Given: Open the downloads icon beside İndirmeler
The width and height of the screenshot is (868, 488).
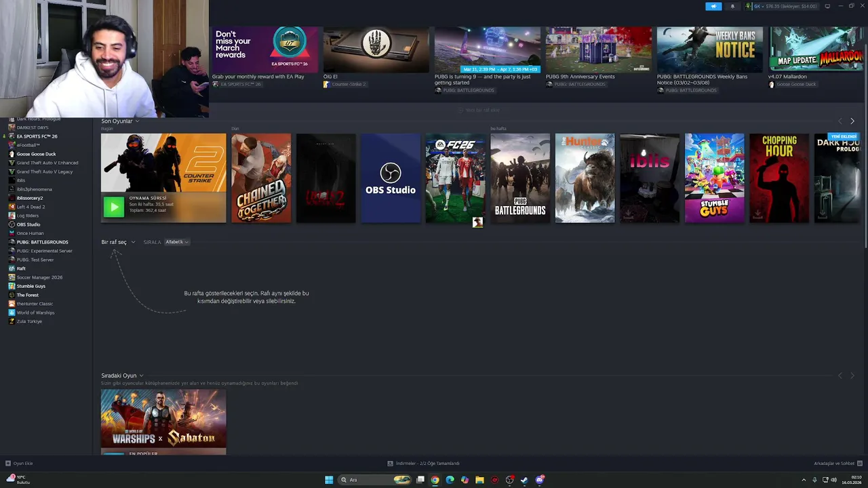Looking at the screenshot, I should (x=390, y=464).
